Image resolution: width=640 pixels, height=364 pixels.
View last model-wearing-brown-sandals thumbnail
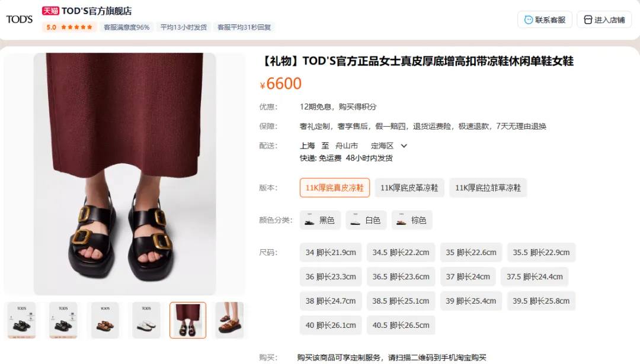(x=229, y=320)
